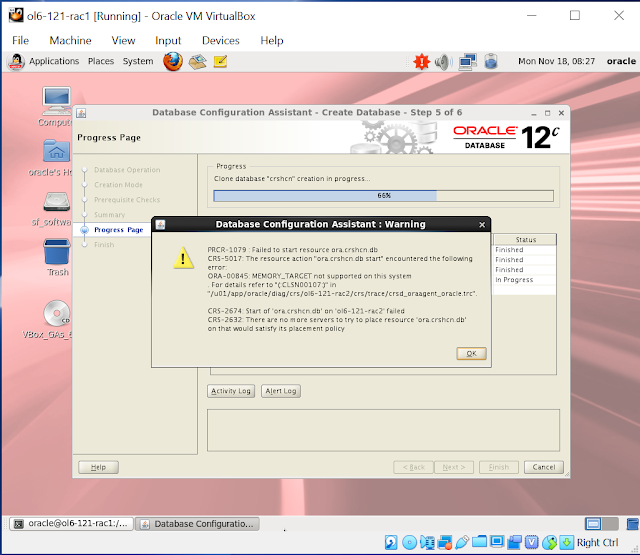Click the mail launcher icon in panel
The height and width of the screenshot is (555, 640).
[x=198, y=62]
